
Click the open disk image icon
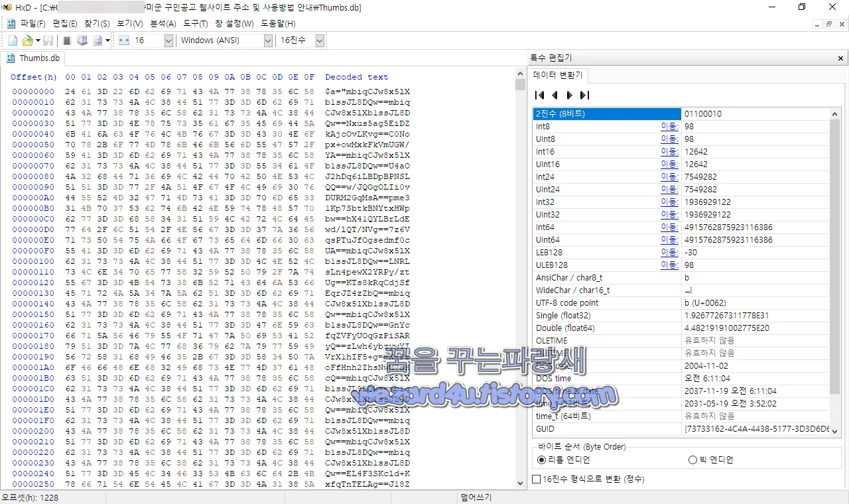pos(98,40)
